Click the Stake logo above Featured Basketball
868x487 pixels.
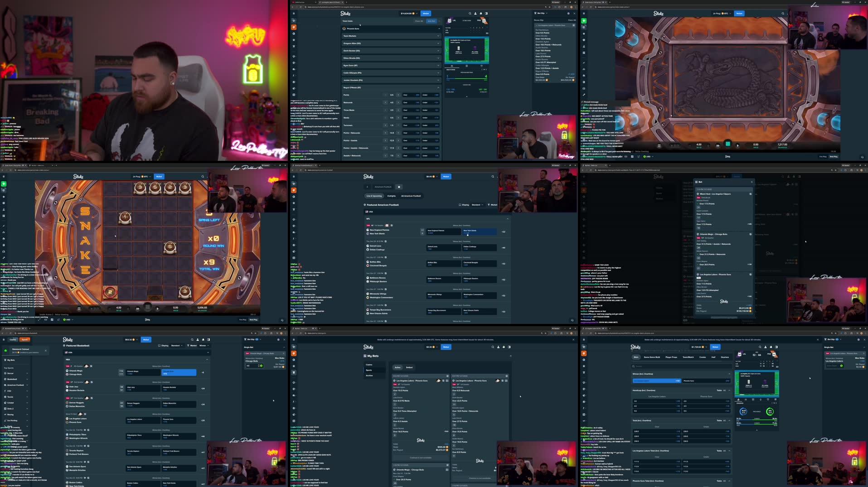[68, 339]
